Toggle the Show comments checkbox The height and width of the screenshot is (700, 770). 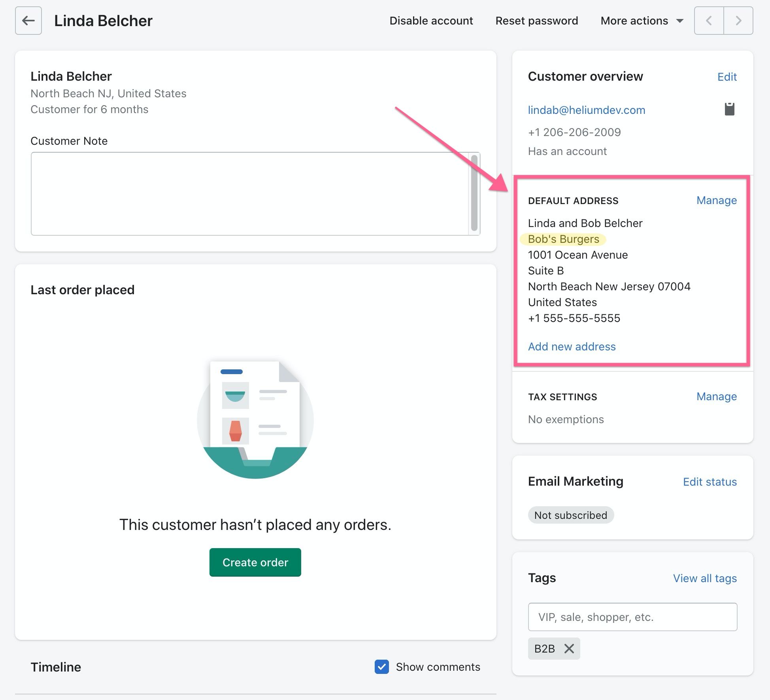(382, 667)
